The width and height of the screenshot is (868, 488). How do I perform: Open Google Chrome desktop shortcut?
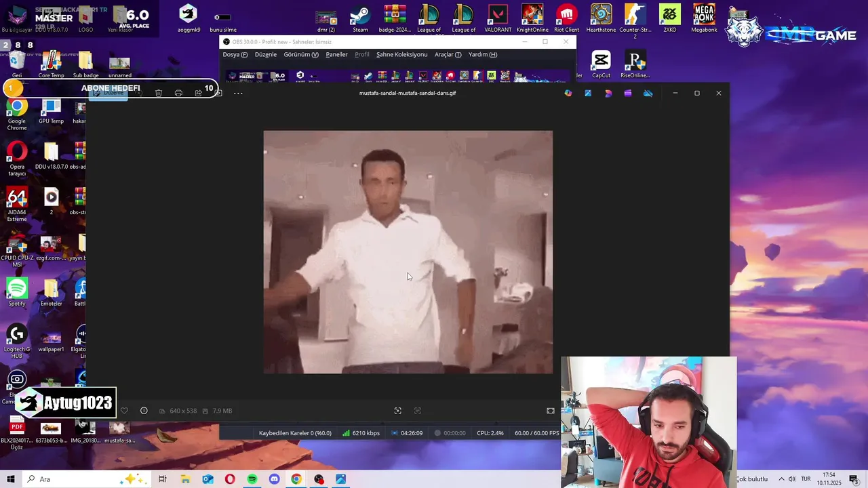[x=17, y=115]
